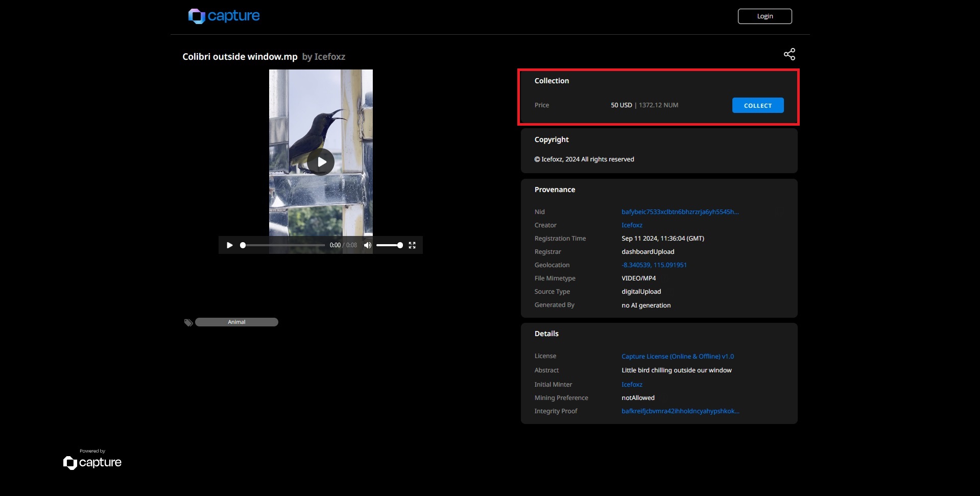Click the video seek progress bar
Viewport: 980px width, 496px height.
pos(283,245)
